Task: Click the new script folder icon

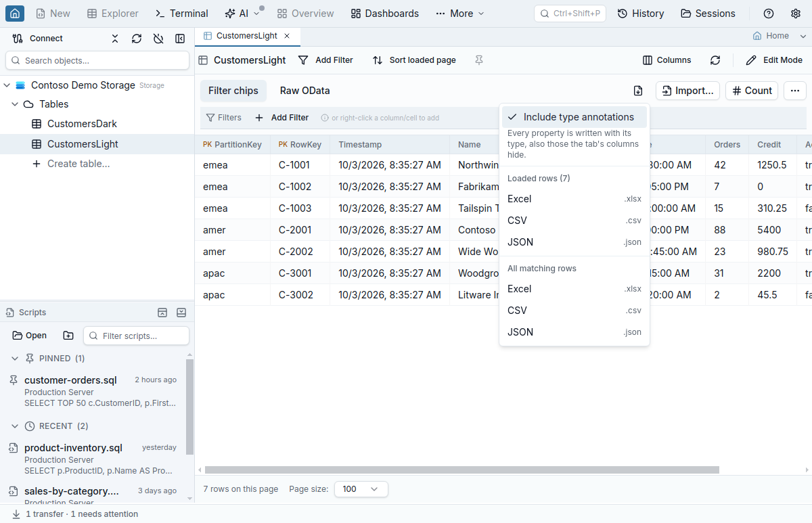Action: (x=68, y=336)
